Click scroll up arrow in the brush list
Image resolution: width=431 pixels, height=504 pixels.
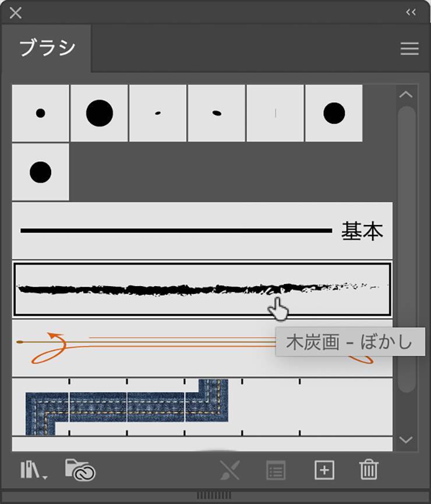point(406,94)
